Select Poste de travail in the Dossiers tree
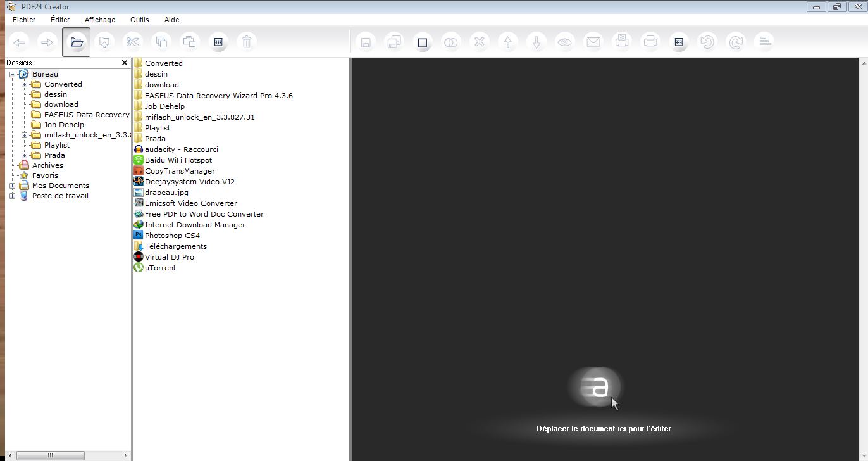The height and width of the screenshot is (461, 868). click(60, 196)
